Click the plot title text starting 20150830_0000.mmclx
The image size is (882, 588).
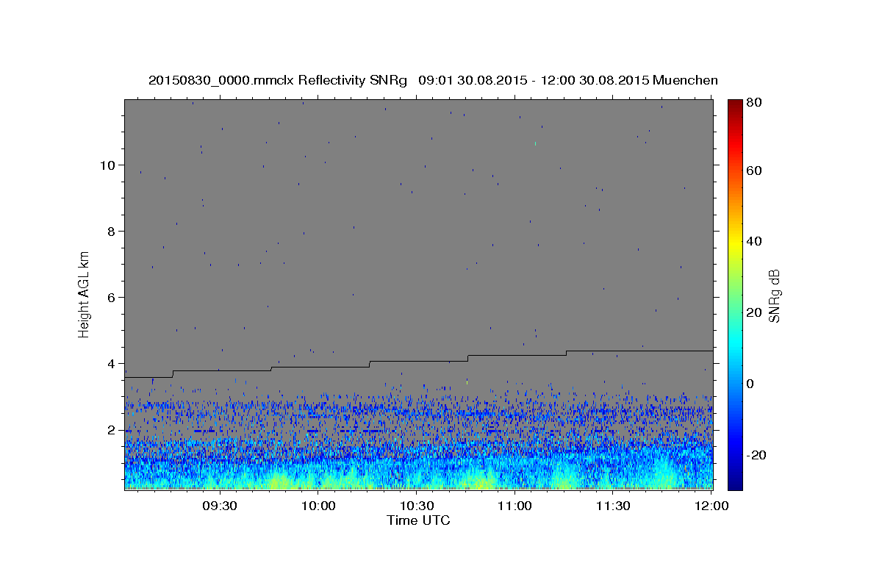(433, 80)
